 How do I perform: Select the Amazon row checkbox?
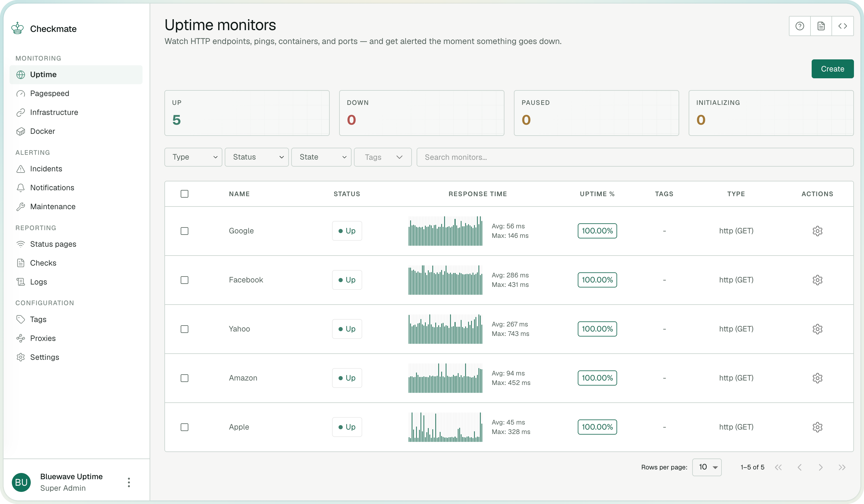pos(185,378)
